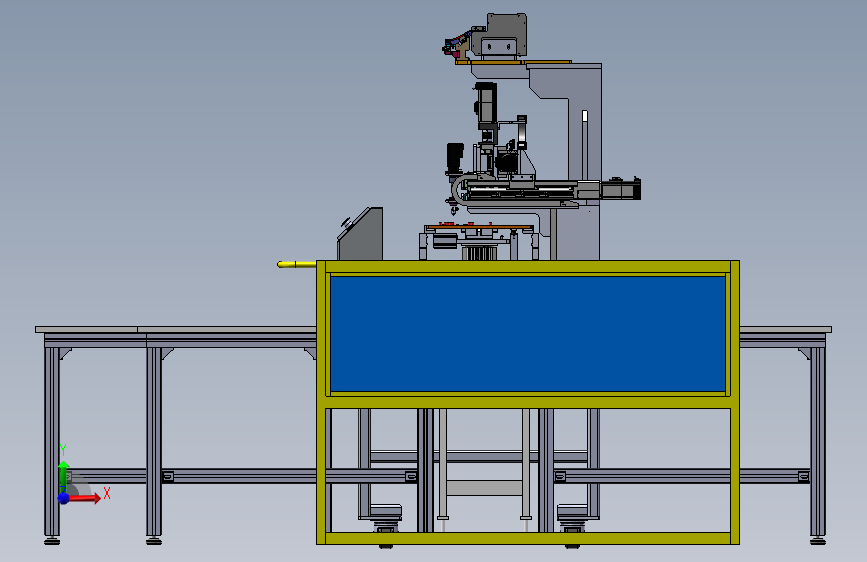Select the motor at the linear axis right end
The width and height of the screenshot is (867, 562).
click(620, 189)
